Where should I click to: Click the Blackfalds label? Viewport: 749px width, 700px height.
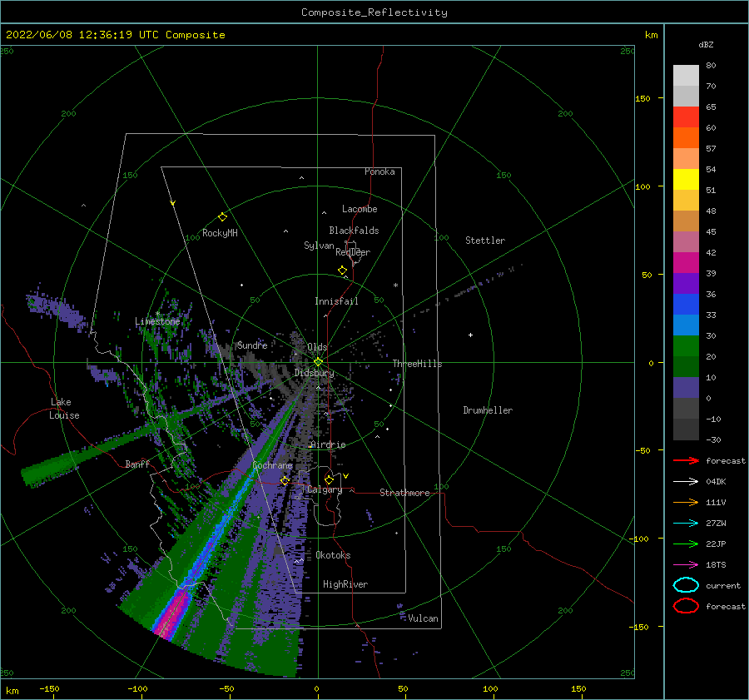click(x=354, y=231)
